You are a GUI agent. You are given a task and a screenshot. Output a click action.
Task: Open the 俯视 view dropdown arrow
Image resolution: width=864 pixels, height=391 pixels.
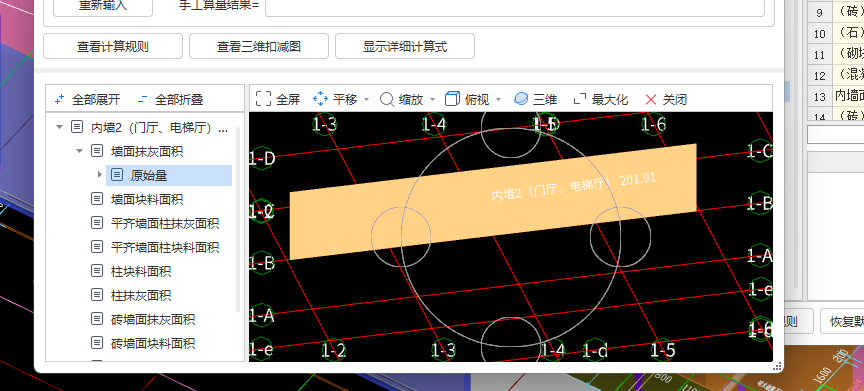pyautogui.click(x=499, y=100)
